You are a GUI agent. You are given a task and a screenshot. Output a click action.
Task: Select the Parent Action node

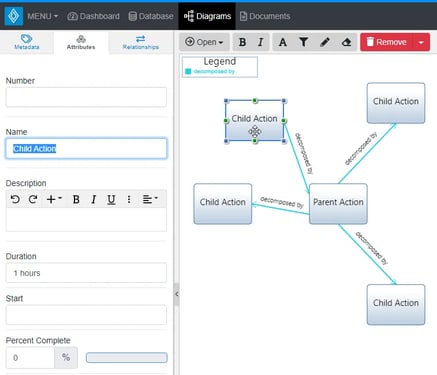pyautogui.click(x=338, y=203)
